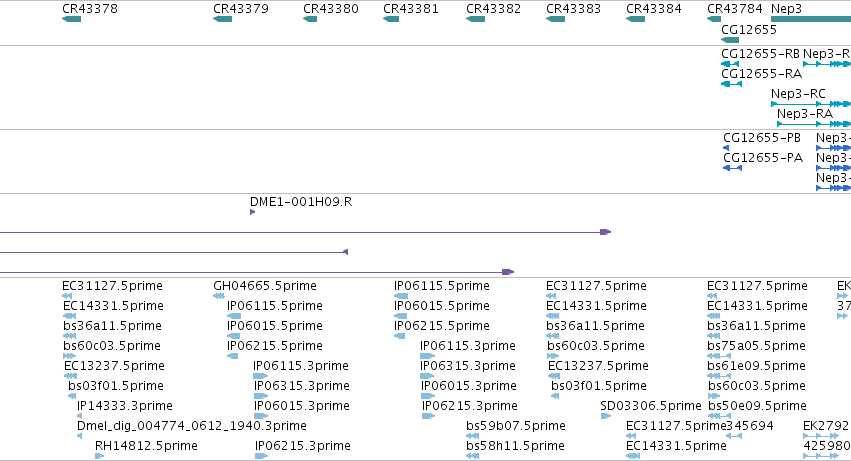Select the GH04665.5prime EST label
The height and width of the screenshot is (461, 851).
265,286
